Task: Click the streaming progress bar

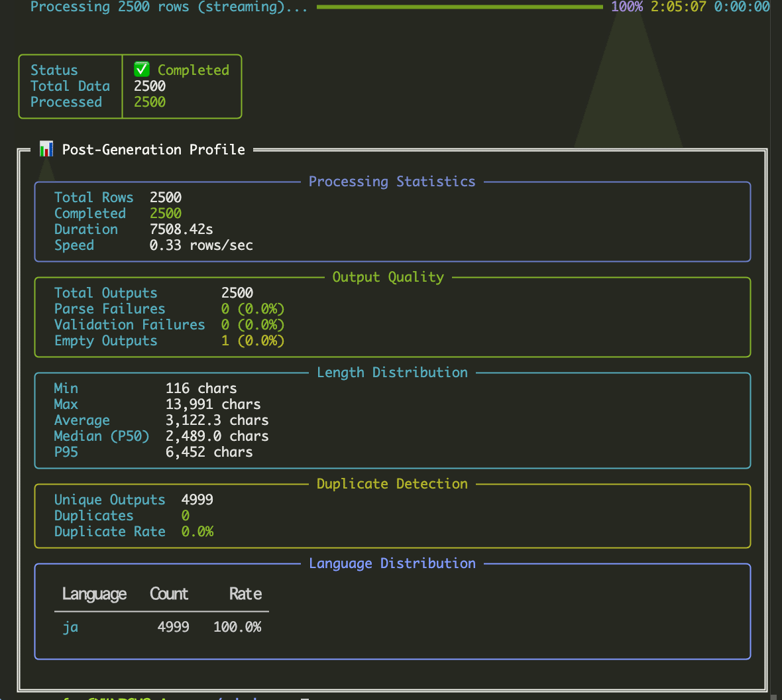Action: tap(459, 7)
